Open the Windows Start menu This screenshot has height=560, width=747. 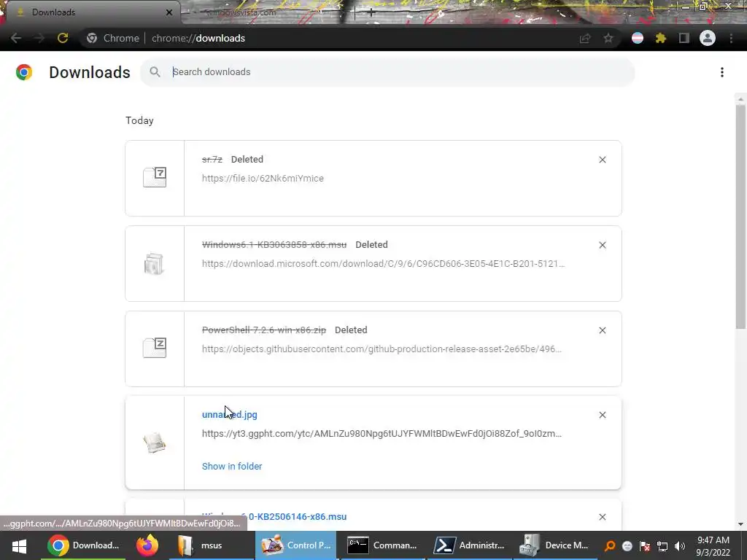coord(19,545)
